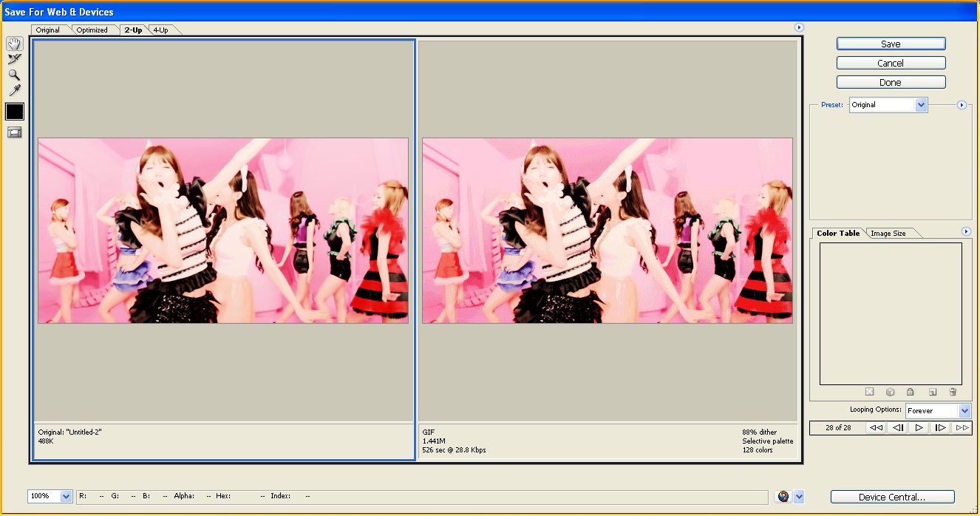980x516 pixels.
Task: Select the optimized GIF preview pane
Action: click(608, 231)
